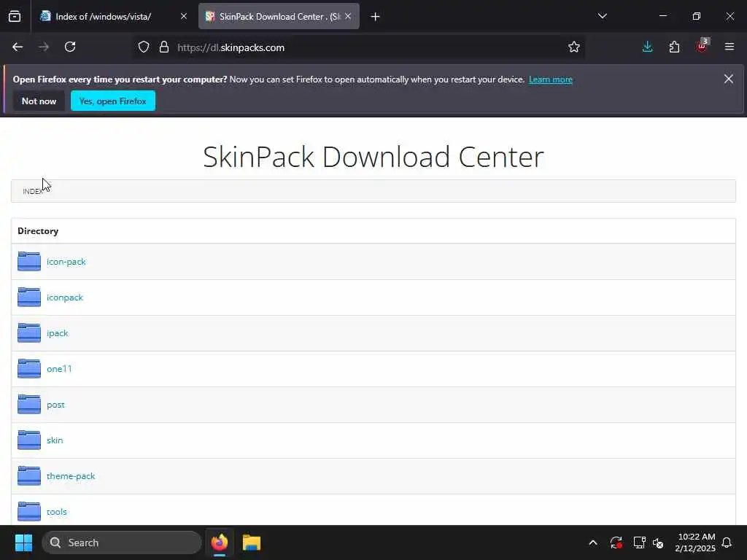Select the SkinPack Download Center tab
Viewport: 747px width, 560px height.
279,17
